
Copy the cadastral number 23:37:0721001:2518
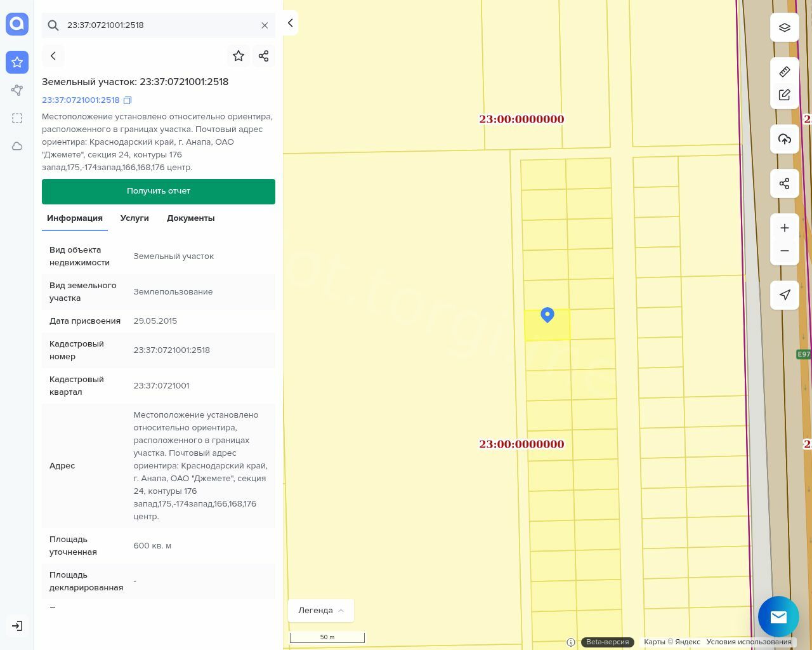128,100
